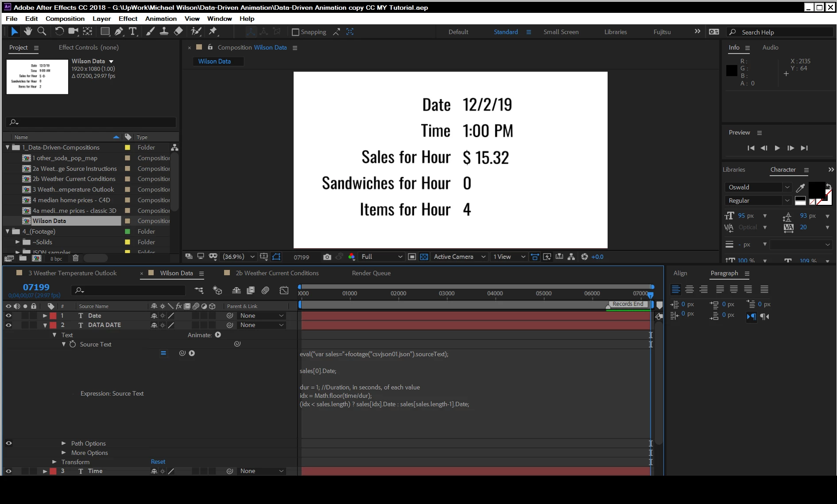Image resolution: width=837 pixels, height=504 pixels.
Task: Hide the Time layer
Action: tap(8, 471)
